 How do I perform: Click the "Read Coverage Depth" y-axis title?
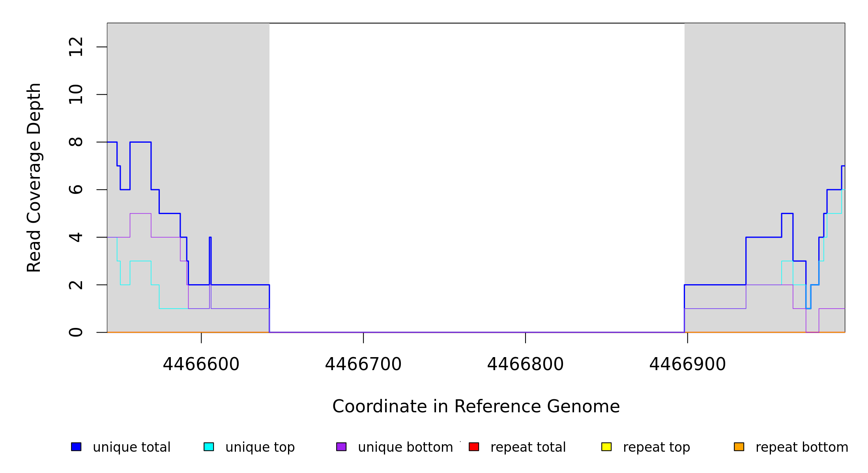point(34,177)
